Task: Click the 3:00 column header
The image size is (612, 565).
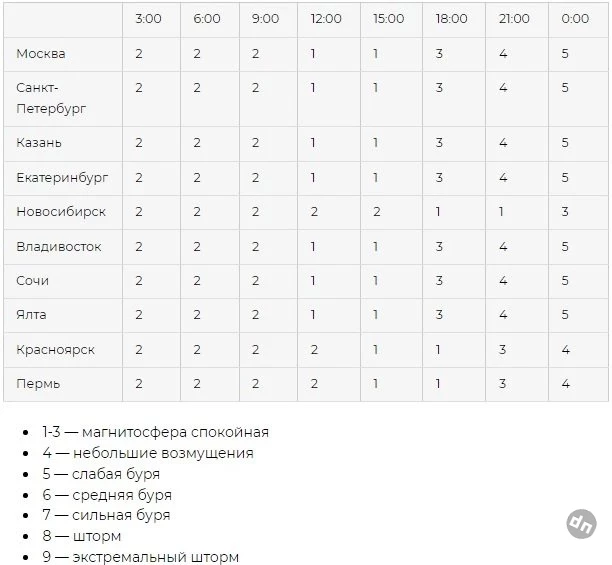Action: coord(148,19)
